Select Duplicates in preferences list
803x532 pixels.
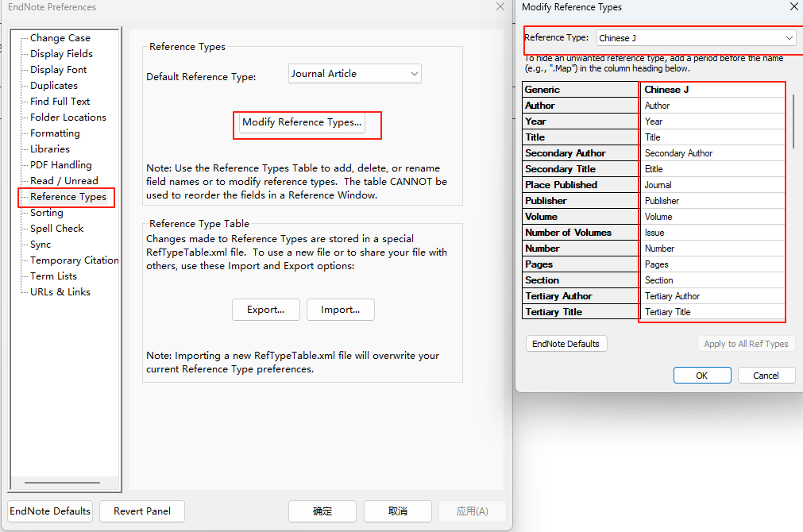(x=54, y=86)
